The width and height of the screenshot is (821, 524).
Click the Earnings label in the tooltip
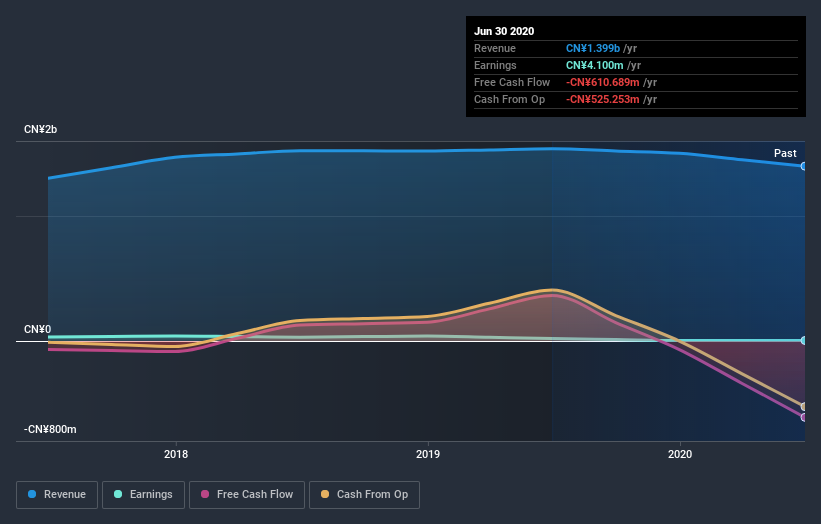pyautogui.click(x=495, y=65)
